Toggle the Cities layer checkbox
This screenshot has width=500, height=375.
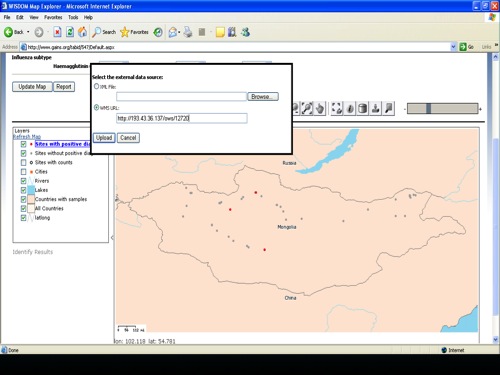click(x=23, y=172)
